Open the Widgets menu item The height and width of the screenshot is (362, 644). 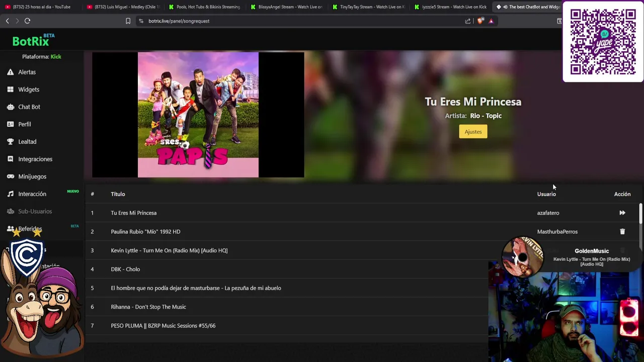[29, 89]
